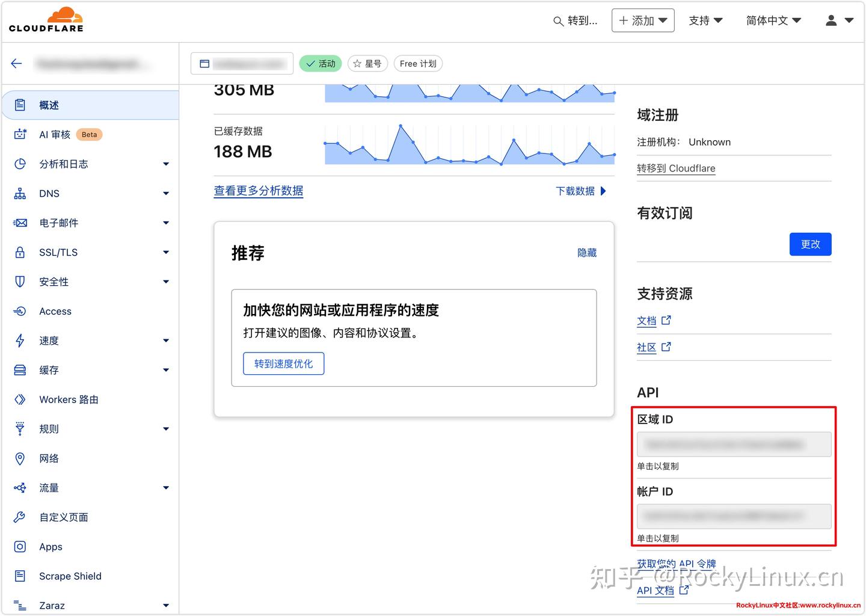Image resolution: width=866 pixels, height=616 pixels.
Task: Open the 简体中文 language dropdown
Action: [x=773, y=20]
